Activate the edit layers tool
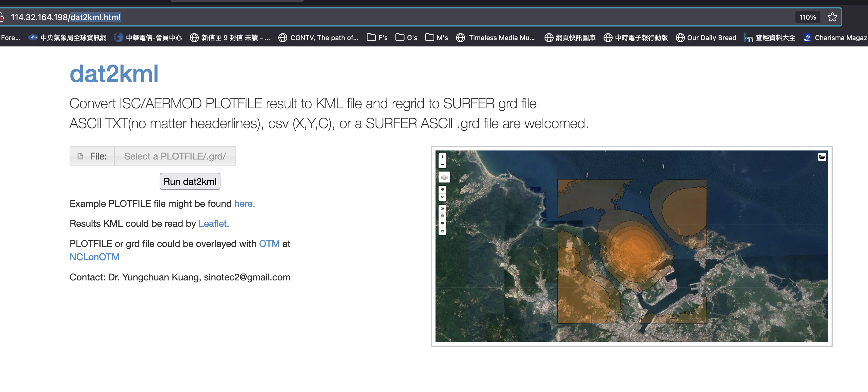The height and width of the screenshot is (392, 868). coord(442,208)
